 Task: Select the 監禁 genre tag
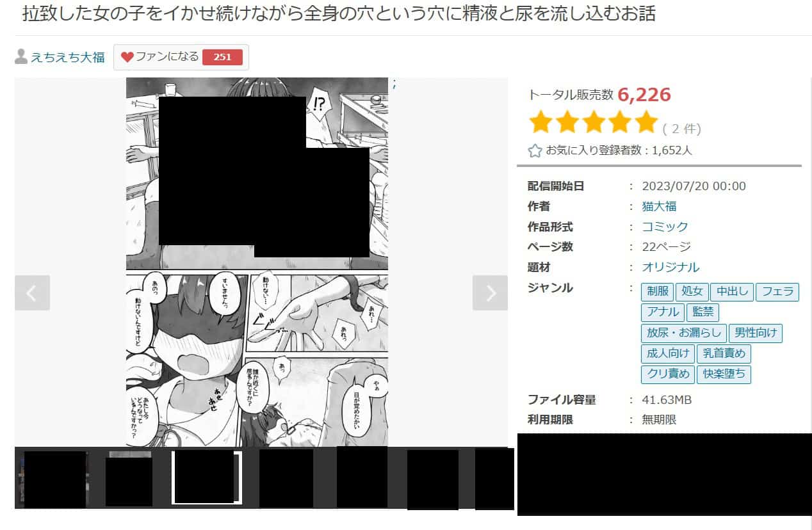click(702, 312)
